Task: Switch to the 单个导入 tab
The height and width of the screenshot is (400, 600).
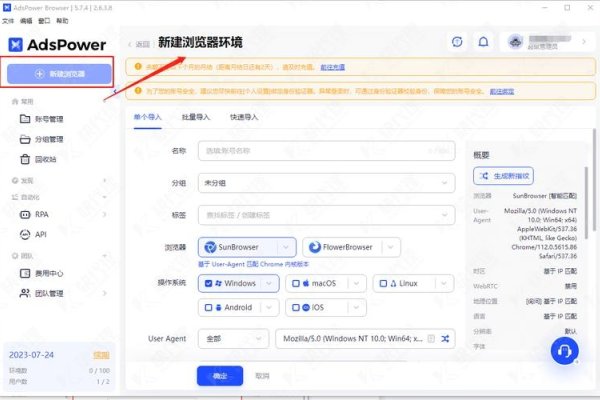Action: pos(148,117)
